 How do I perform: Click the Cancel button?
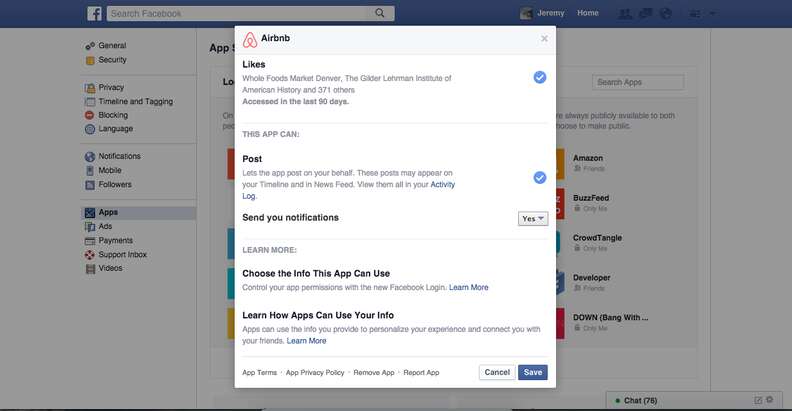[x=497, y=372]
